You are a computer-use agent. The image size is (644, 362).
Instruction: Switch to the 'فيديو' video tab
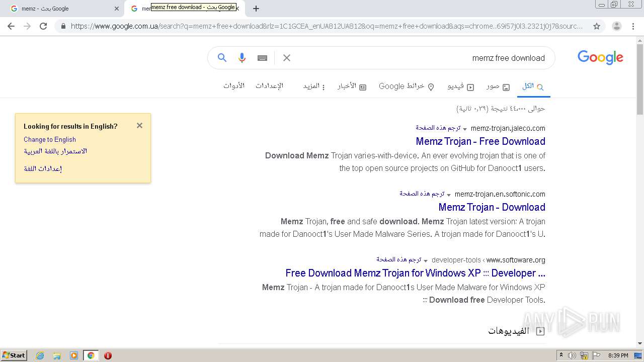click(x=461, y=86)
